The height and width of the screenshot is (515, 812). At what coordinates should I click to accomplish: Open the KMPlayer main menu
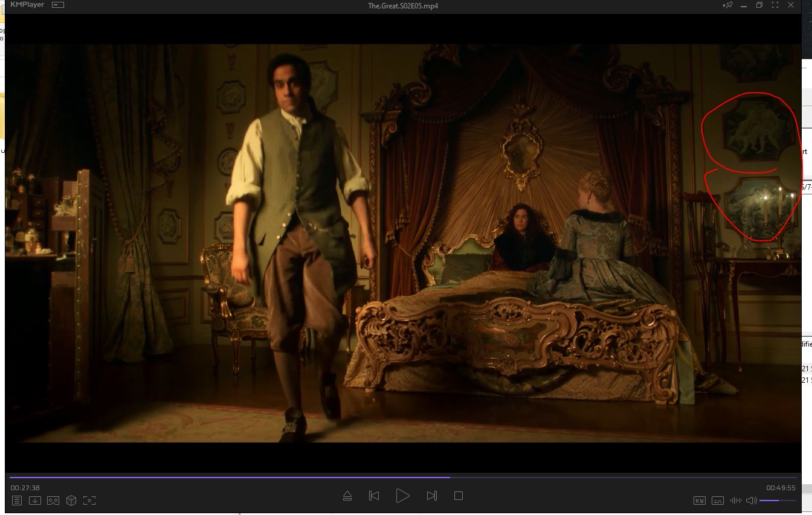point(27,5)
